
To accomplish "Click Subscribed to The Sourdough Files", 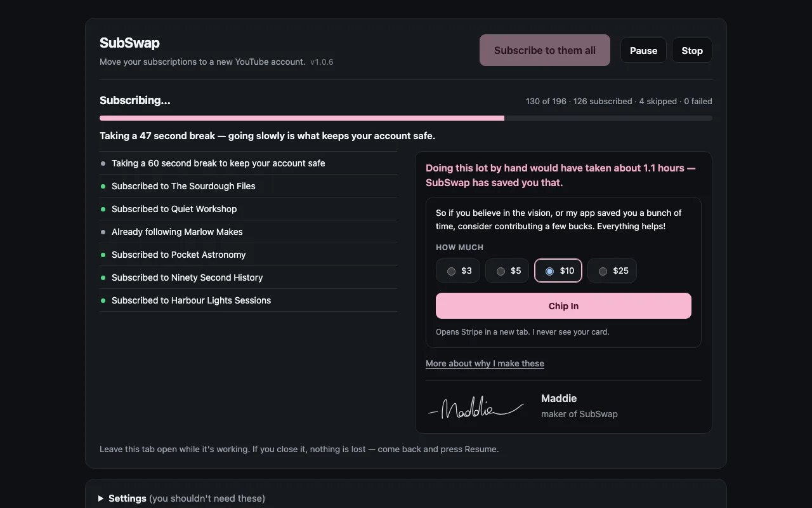I will click(x=248, y=186).
